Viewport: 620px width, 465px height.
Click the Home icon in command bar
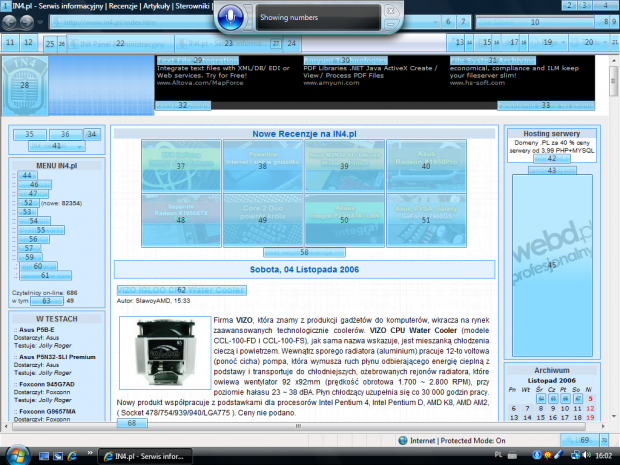459,44
